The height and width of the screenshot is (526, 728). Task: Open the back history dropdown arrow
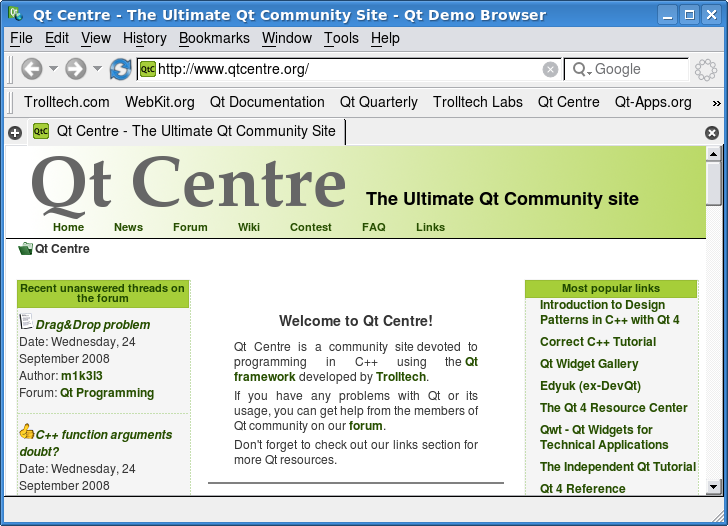53,69
